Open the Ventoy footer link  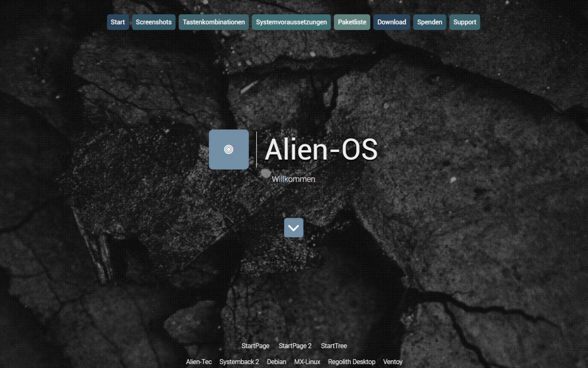(x=393, y=362)
